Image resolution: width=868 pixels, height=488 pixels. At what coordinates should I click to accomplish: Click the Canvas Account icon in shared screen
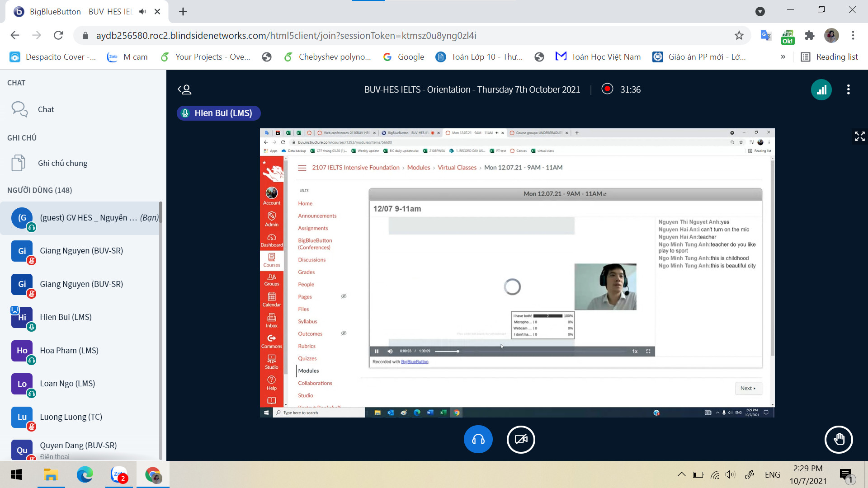[272, 197]
